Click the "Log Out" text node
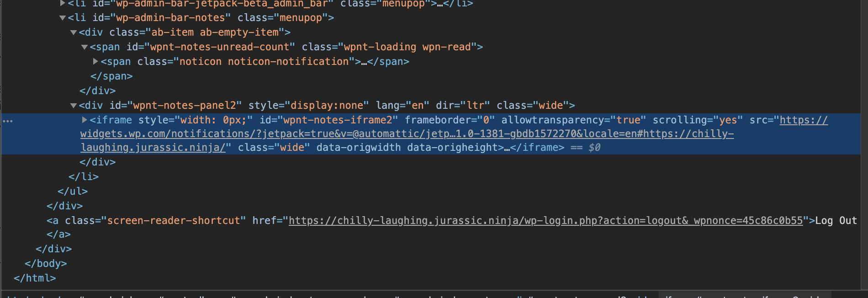Image resolution: width=868 pixels, height=298 pixels. click(x=836, y=221)
